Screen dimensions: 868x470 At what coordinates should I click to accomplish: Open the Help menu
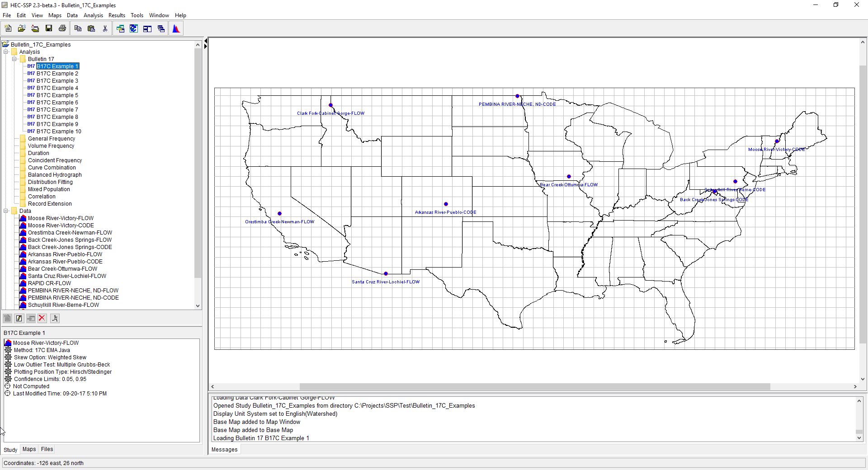pos(180,15)
